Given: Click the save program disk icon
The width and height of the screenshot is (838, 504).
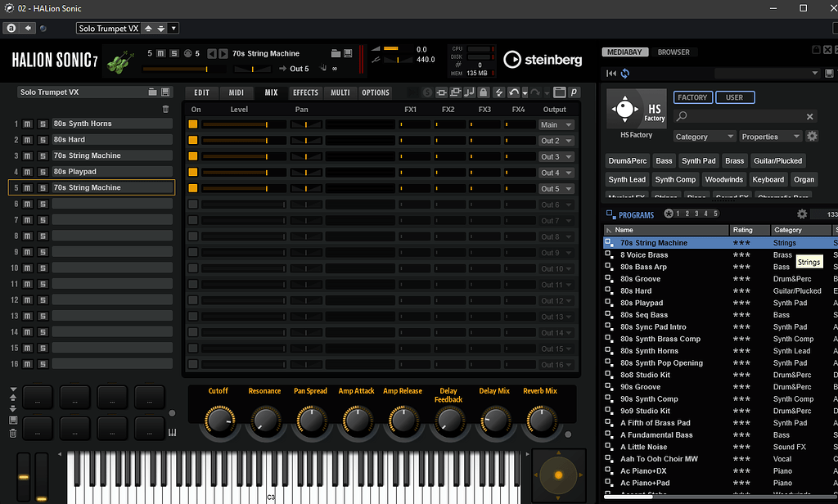Looking at the screenshot, I should click(167, 92).
